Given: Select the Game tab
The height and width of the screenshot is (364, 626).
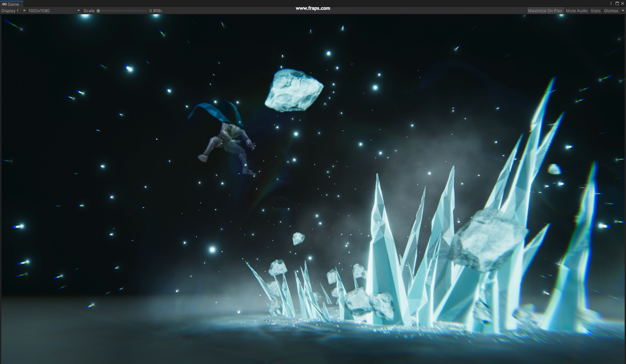Looking at the screenshot, I should (13, 4).
